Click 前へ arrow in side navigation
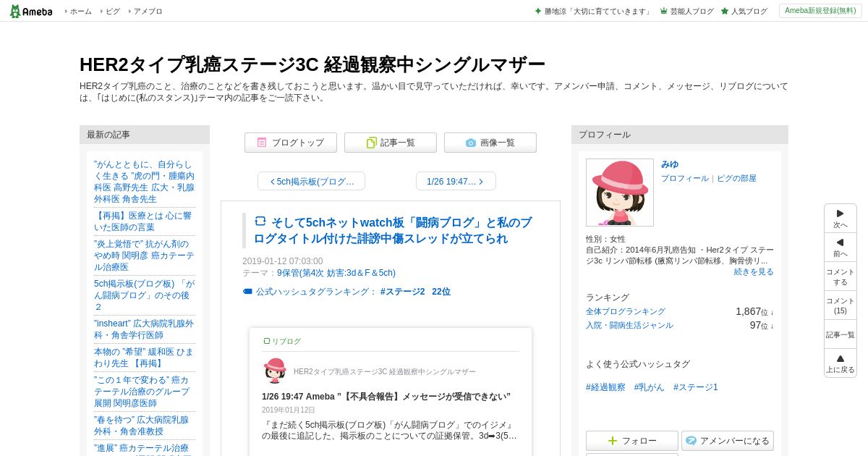This screenshot has height=456, width=868. (x=841, y=248)
